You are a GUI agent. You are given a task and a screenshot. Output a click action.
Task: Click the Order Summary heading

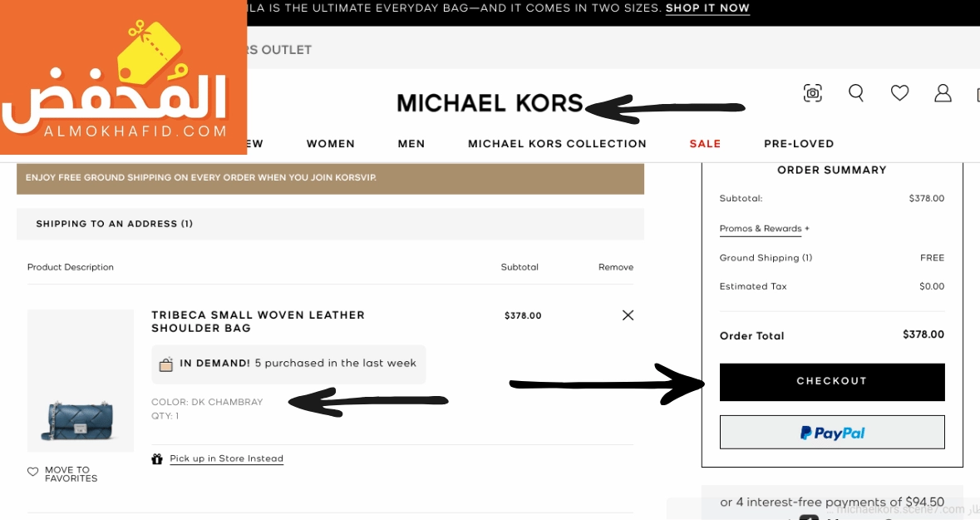point(832,171)
